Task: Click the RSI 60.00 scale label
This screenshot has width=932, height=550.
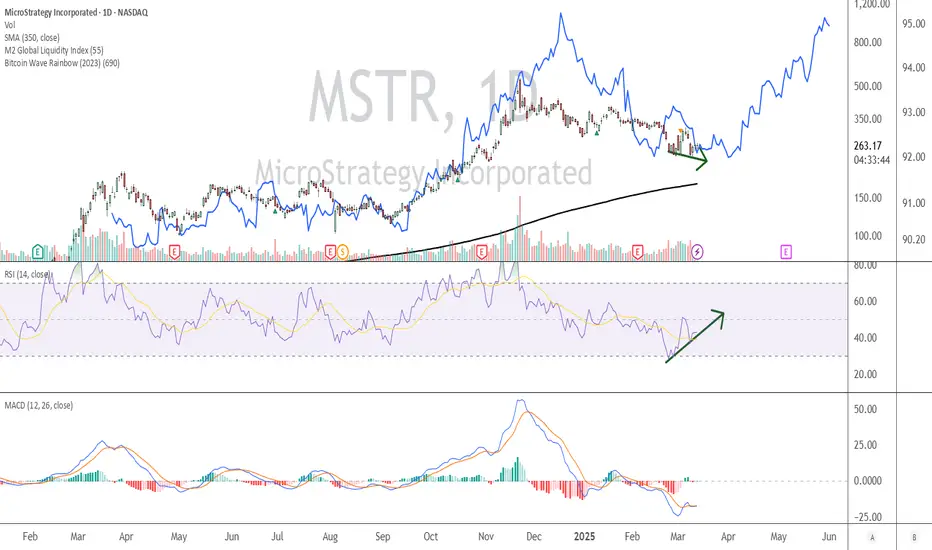Action: click(x=865, y=301)
